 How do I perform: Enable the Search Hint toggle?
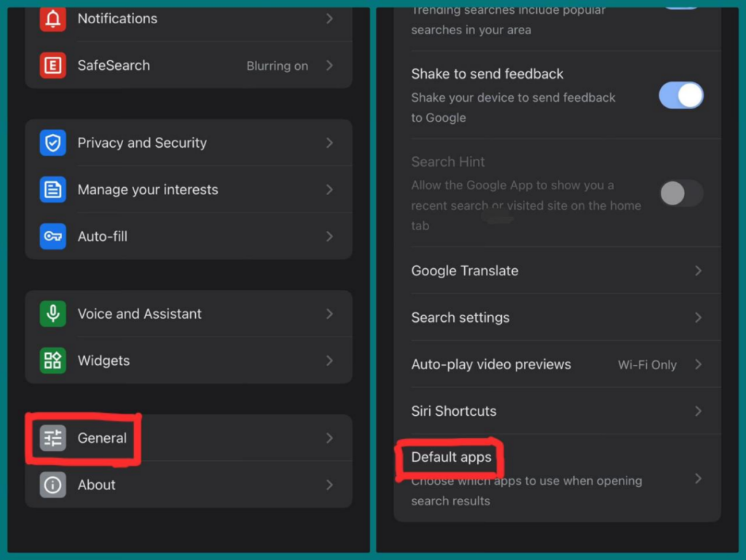681,194
